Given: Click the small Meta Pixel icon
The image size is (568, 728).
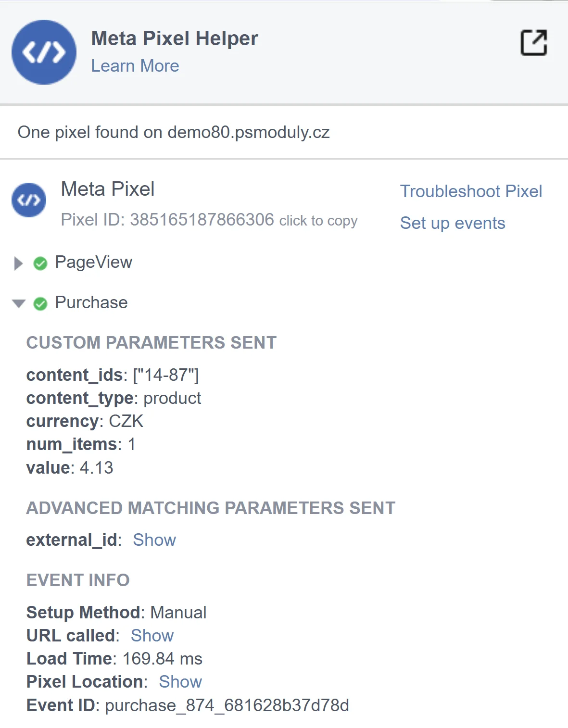Looking at the screenshot, I should tap(29, 200).
